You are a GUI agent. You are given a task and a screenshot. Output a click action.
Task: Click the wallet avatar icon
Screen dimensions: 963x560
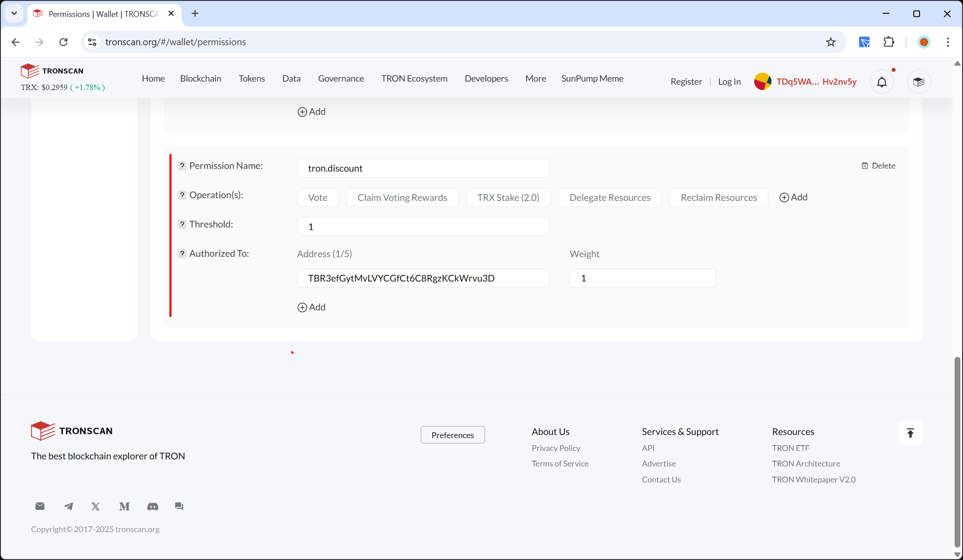pyautogui.click(x=763, y=82)
